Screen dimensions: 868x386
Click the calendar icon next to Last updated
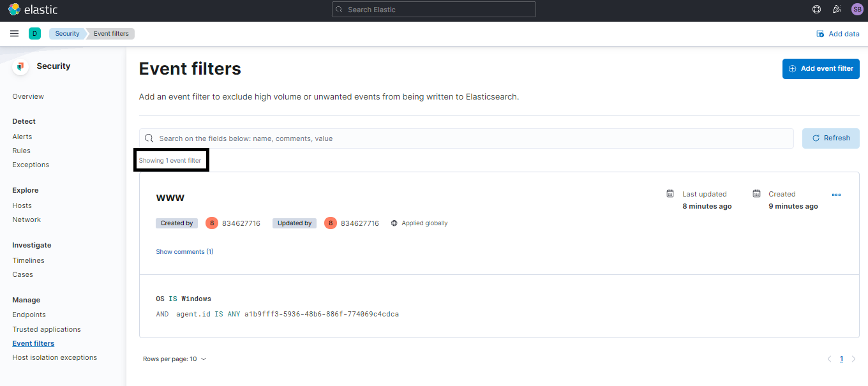tap(669, 193)
